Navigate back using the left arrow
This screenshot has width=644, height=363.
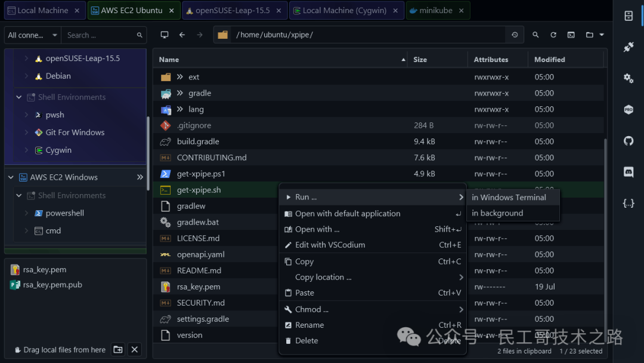click(182, 35)
